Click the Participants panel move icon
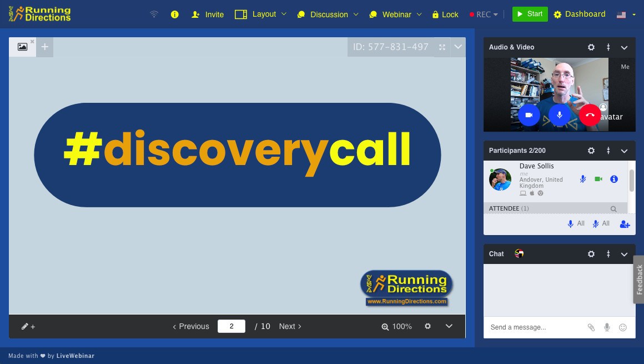Screen dimensions: 644x364 [x=608, y=151]
